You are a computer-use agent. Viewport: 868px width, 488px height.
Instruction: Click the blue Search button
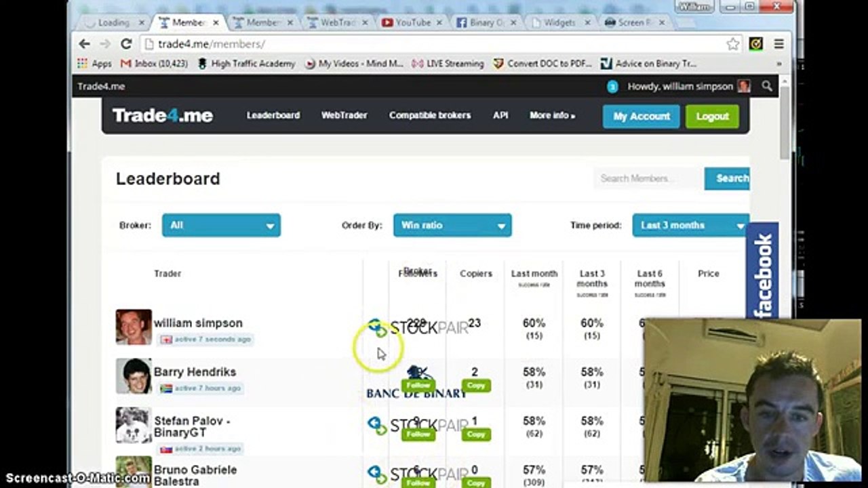[x=727, y=178]
